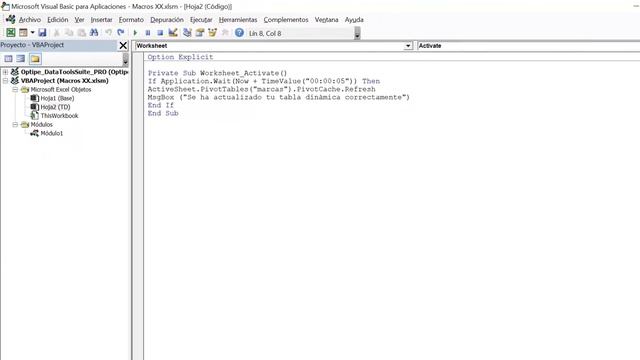Collapse the Microsoft Excel Objetos folder
This screenshot has width=640, height=360.
pos(15,89)
